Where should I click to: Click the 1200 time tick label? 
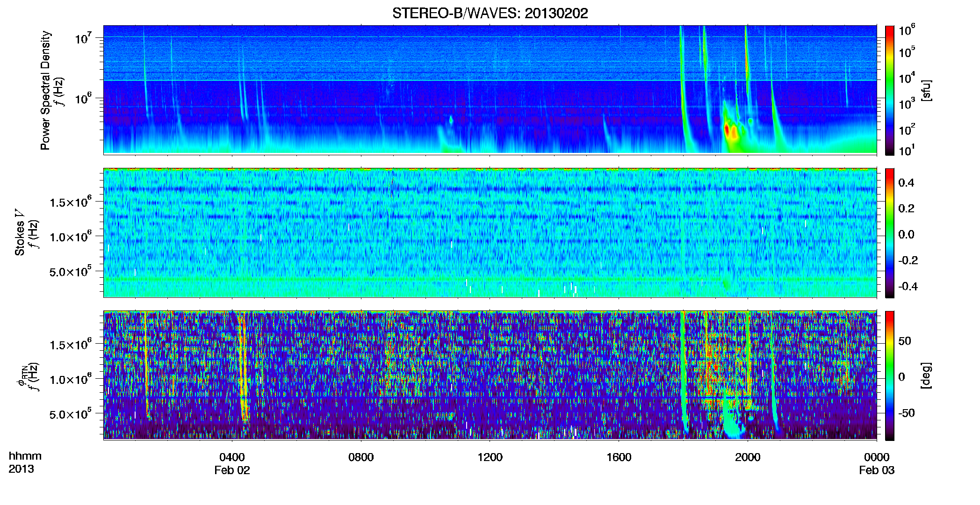pos(490,457)
